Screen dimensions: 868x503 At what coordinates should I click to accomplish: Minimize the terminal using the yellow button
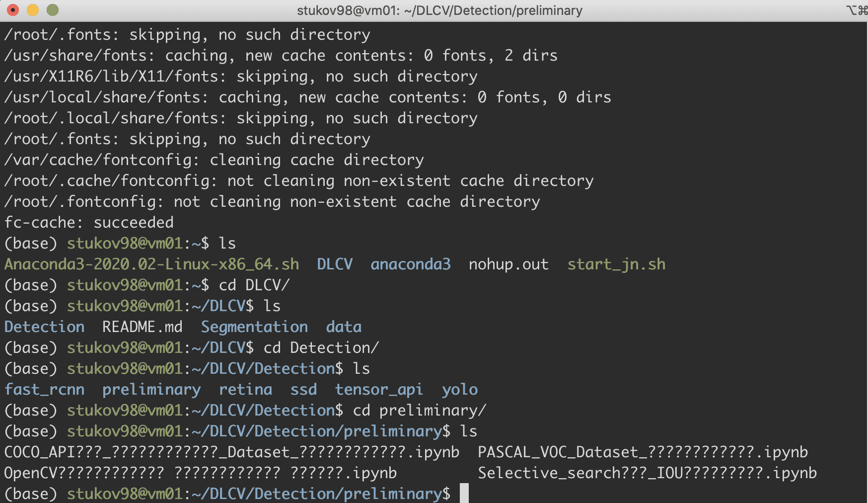pyautogui.click(x=33, y=10)
